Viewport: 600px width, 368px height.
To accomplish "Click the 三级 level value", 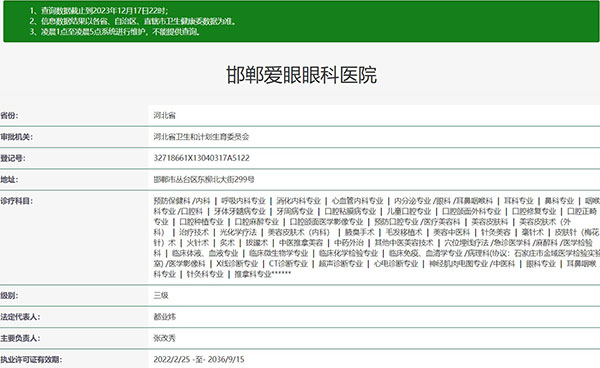I will point(161,295).
